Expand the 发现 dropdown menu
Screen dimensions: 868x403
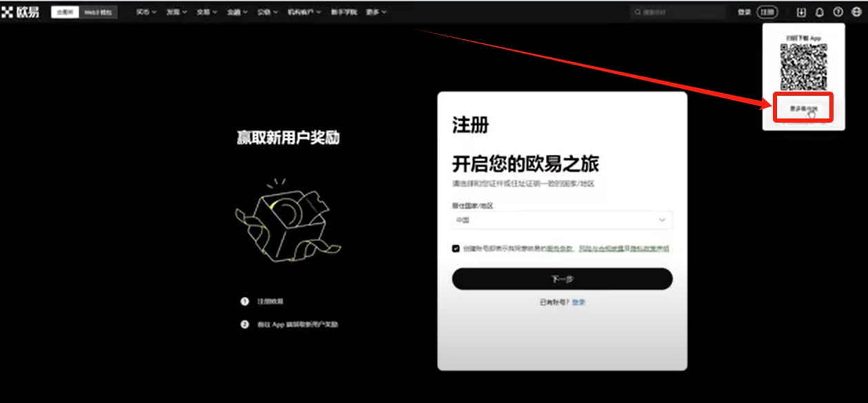tap(176, 12)
